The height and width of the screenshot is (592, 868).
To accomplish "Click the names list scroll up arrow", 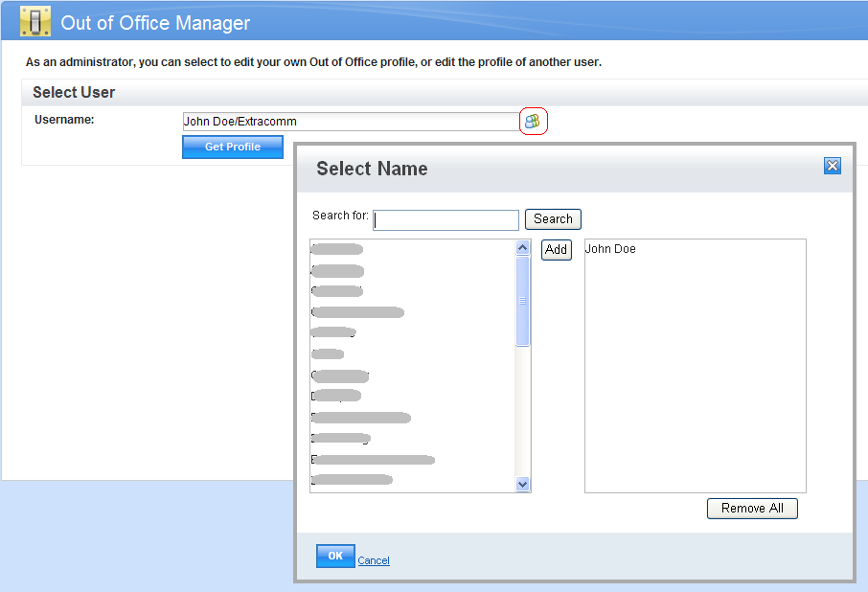I will 523,248.
